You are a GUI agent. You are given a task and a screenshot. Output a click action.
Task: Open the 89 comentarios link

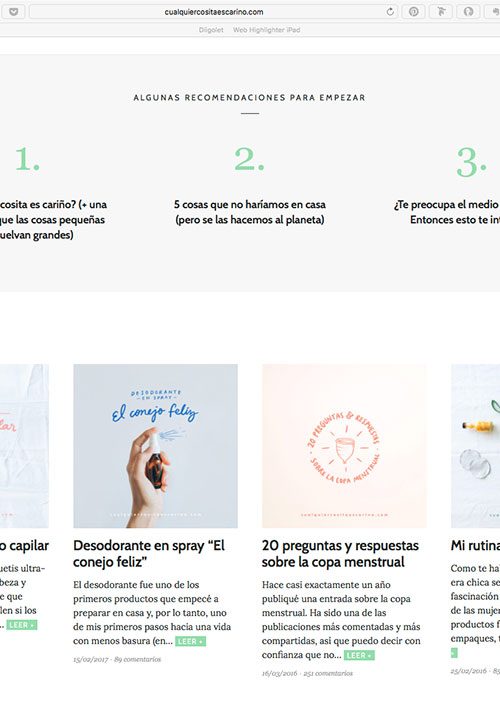pos(138,659)
